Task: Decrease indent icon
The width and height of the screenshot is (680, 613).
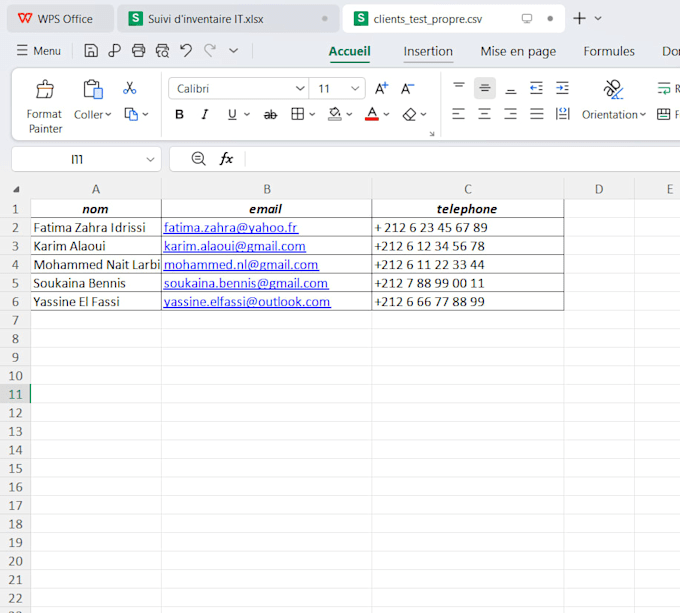Action: coord(536,88)
